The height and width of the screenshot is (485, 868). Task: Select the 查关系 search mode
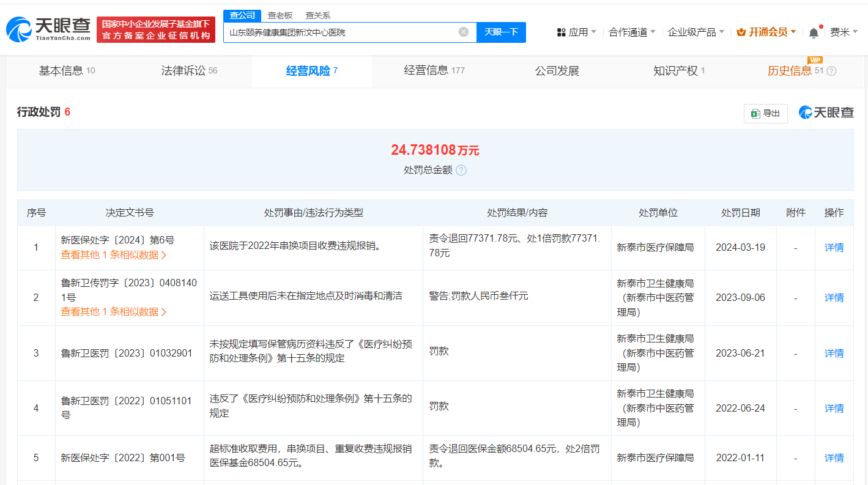point(318,15)
